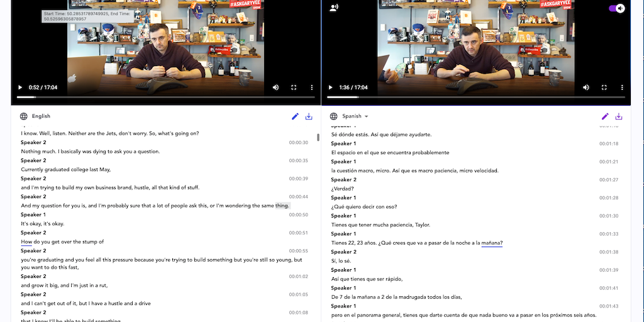Select line 'la cuestión macro, micro.'

tap(415, 170)
